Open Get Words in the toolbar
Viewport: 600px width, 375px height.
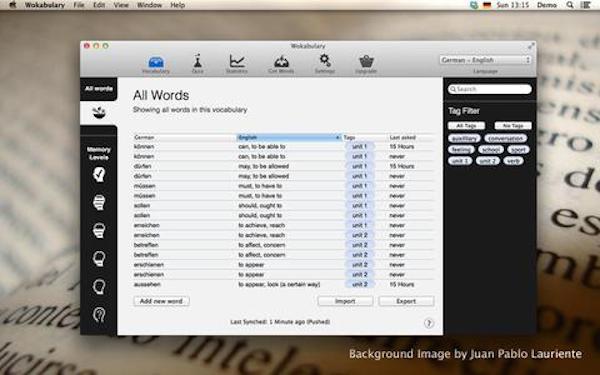click(281, 64)
